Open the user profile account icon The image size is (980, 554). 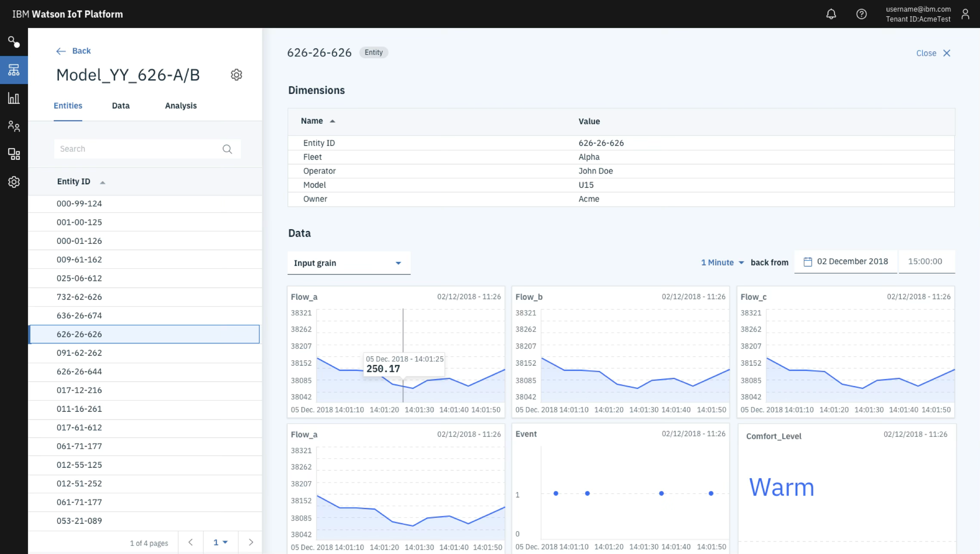(966, 14)
